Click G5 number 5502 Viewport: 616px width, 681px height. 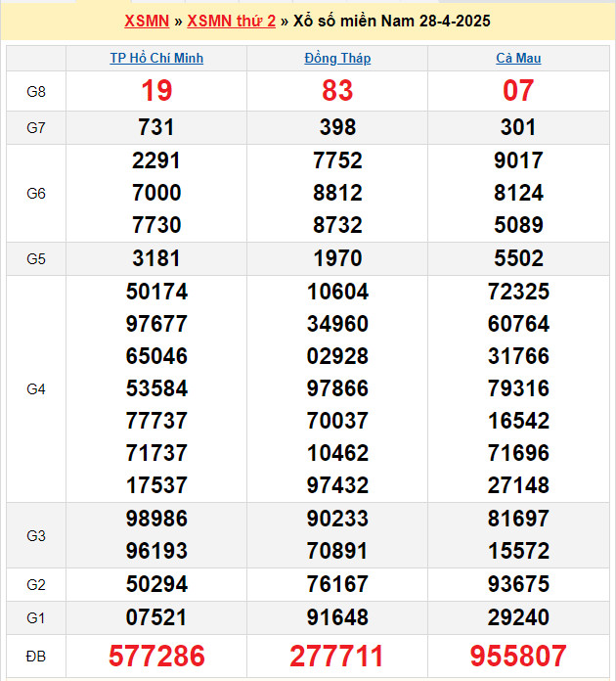pos(518,258)
